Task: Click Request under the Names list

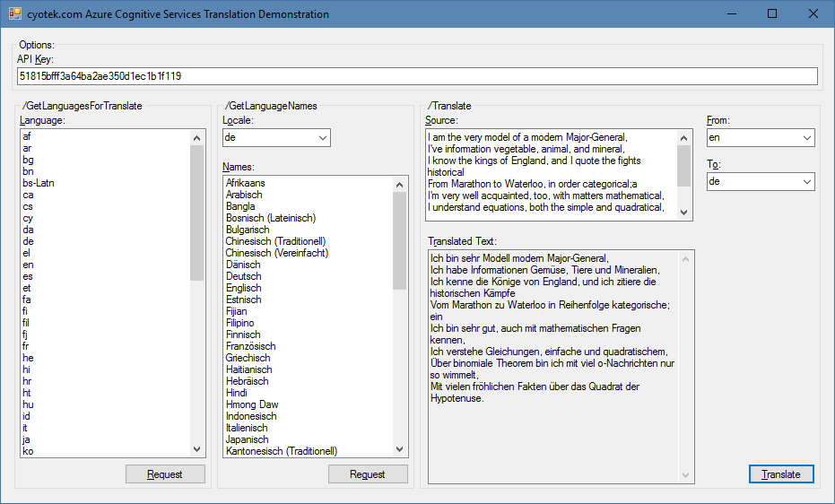Action: [368, 474]
